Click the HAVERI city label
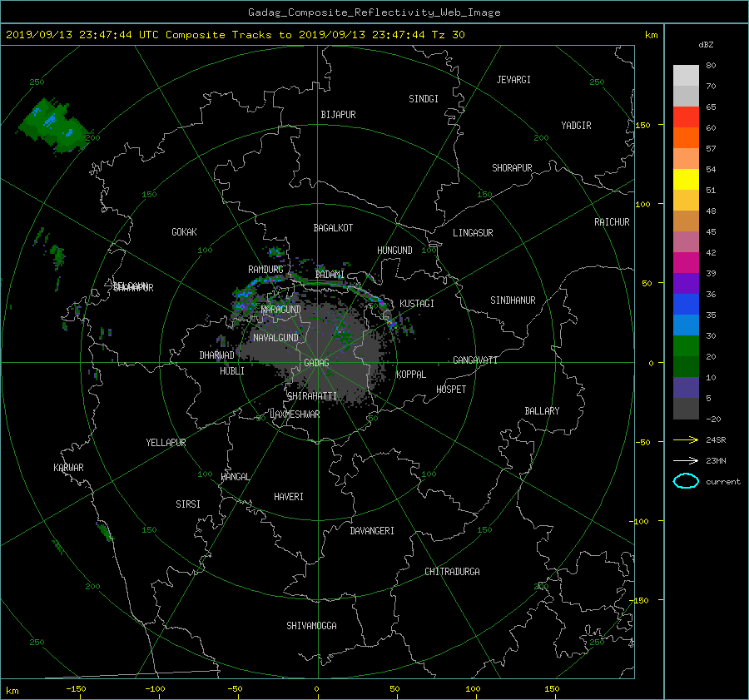The image size is (749, 700). click(x=289, y=497)
